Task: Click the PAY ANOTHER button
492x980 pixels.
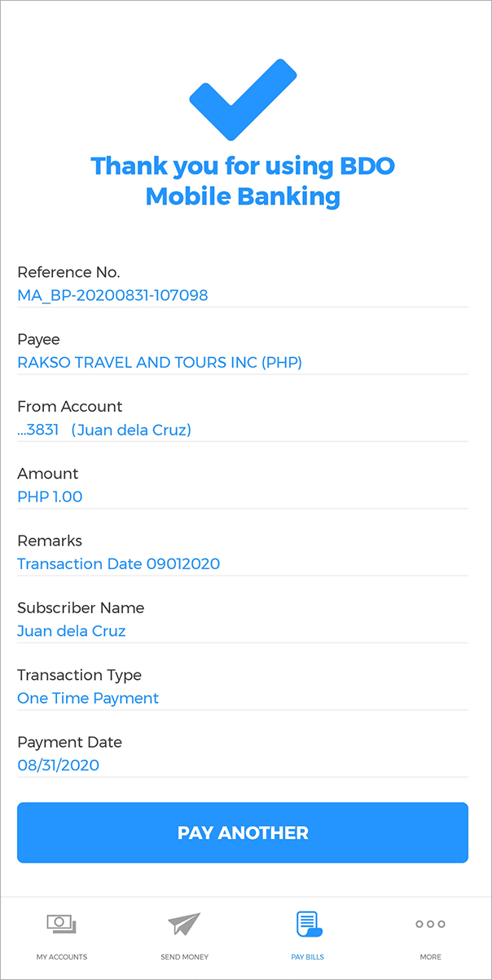Action: point(243,832)
